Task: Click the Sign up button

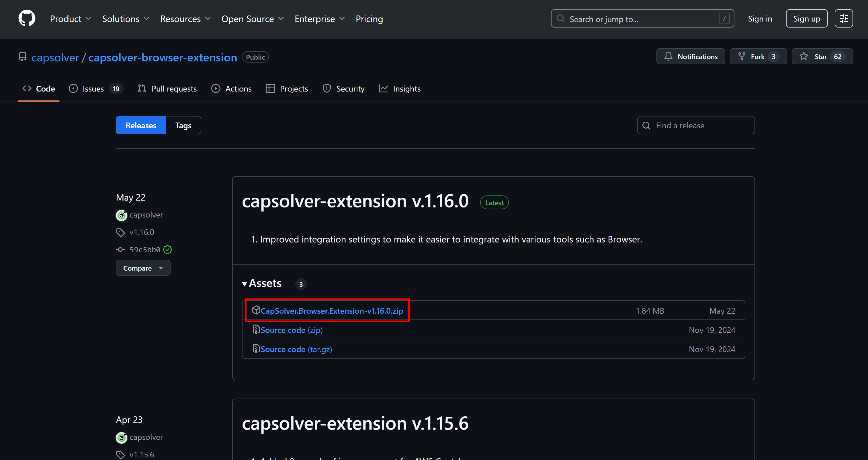Action: [x=806, y=19]
